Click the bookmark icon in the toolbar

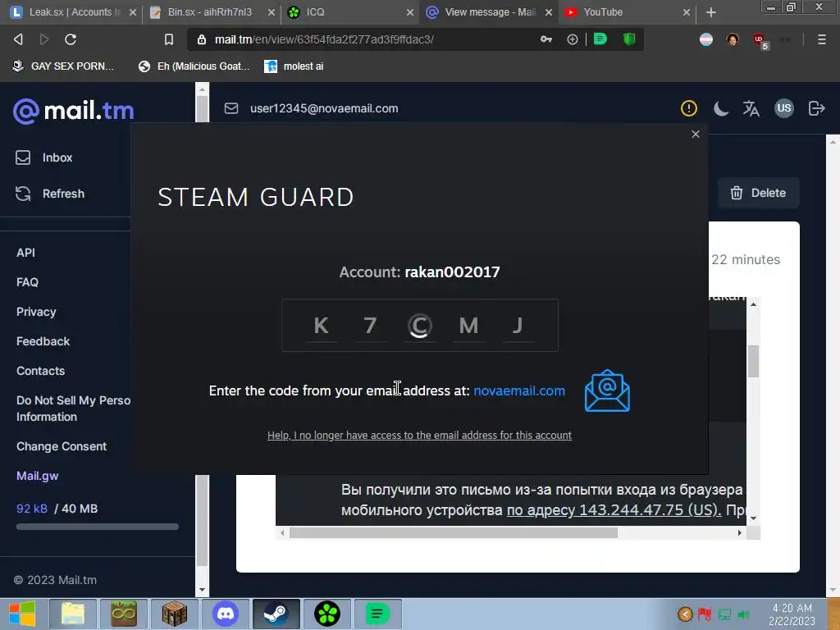point(169,39)
